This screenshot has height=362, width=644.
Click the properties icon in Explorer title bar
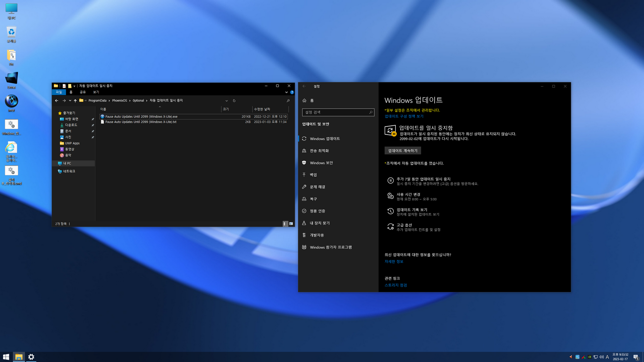tap(64, 86)
